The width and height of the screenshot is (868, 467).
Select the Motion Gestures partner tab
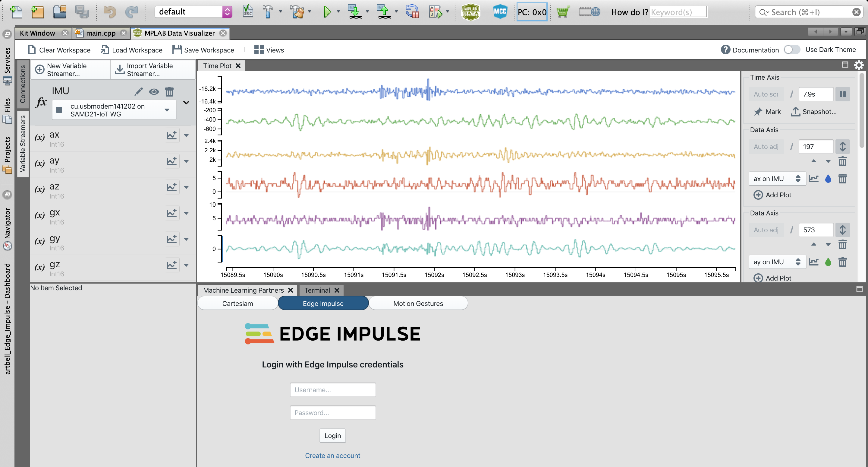(418, 303)
